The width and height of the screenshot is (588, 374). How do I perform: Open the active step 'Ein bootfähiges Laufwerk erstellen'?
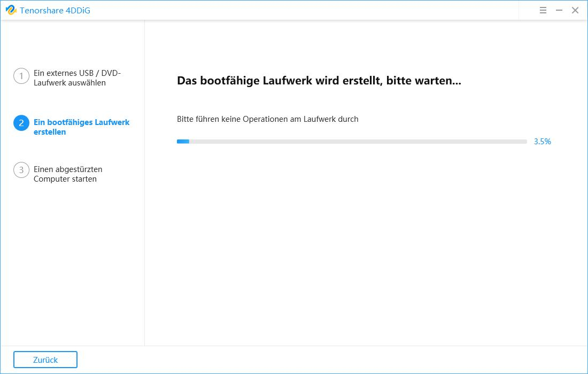[81, 127]
